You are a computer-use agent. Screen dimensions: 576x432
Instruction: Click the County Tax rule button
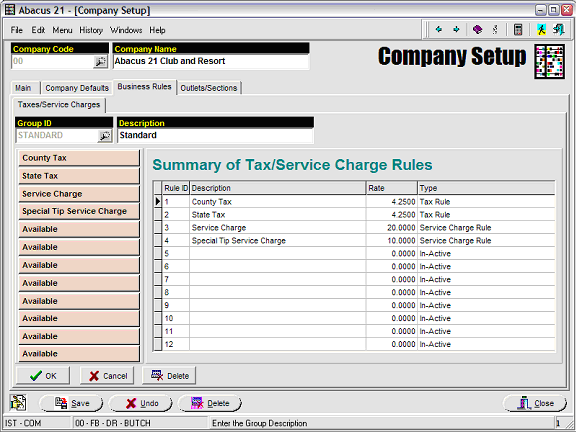[x=79, y=158]
